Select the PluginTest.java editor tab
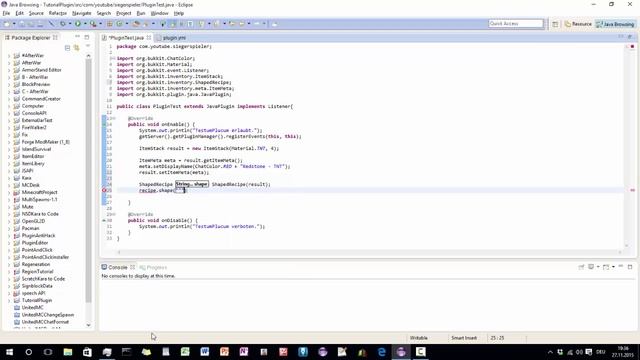The height and width of the screenshot is (360, 640). pos(127,38)
